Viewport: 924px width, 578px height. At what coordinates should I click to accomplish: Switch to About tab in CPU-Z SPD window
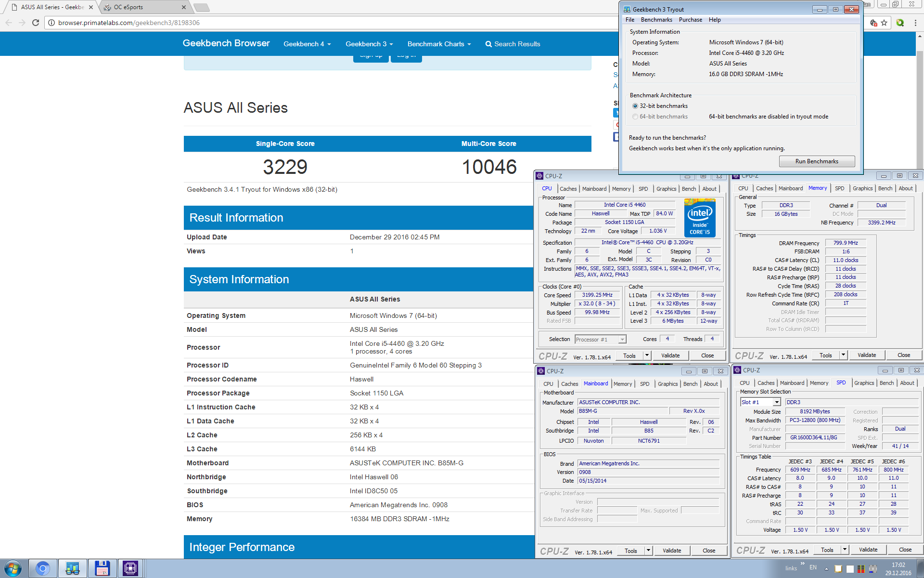(907, 383)
